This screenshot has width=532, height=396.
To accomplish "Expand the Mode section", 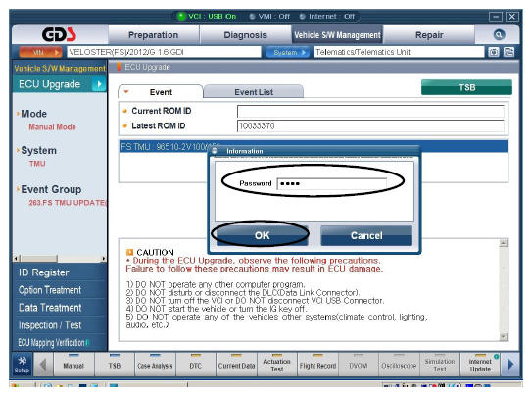I will [x=33, y=114].
